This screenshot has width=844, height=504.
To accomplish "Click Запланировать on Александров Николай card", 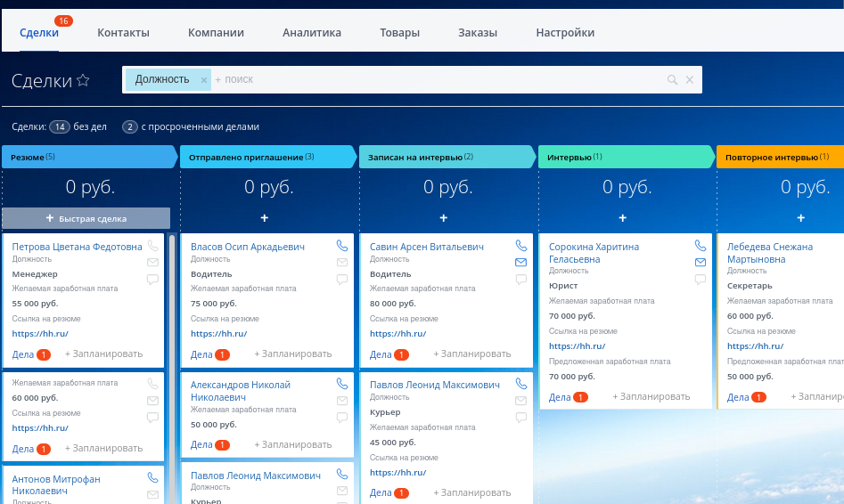I will [x=293, y=445].
